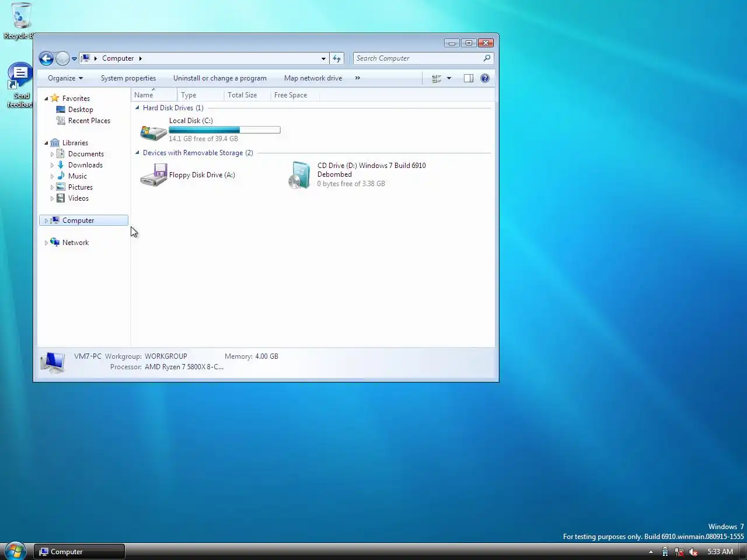Click the Back navigation arrow button
Screen dimensions: 747x560
(46, 58)
